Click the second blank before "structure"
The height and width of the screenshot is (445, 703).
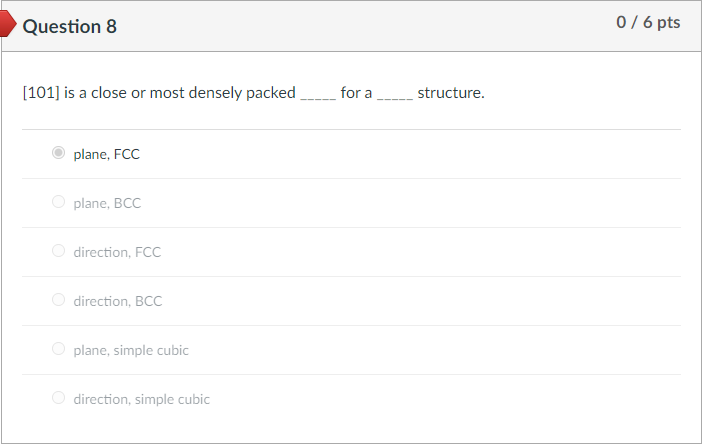coord(394,95)
